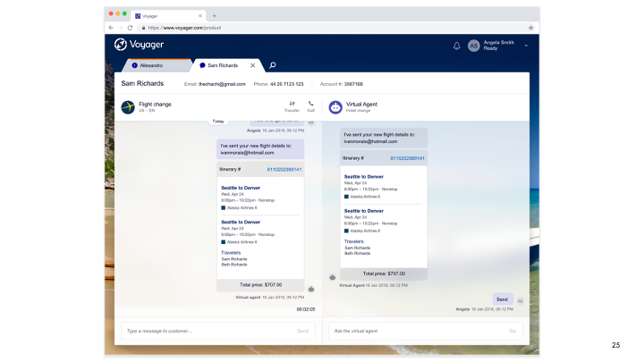Switch to the Allesandro conversation tab
The width and height of the screenshot is (644, 362).
[156, 65]
